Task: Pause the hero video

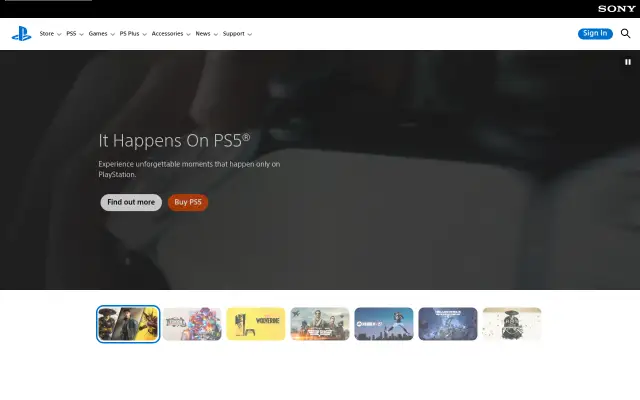Action: [x=628, y=62]
